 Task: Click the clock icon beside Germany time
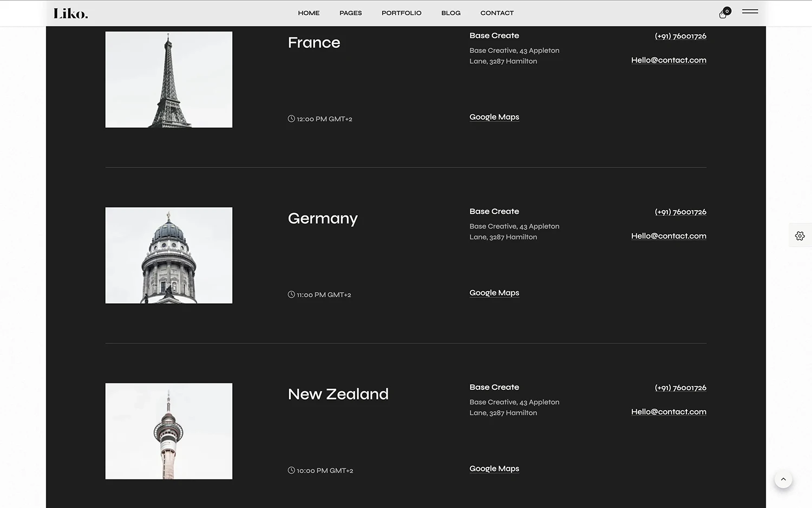click(x=291, y=295)
